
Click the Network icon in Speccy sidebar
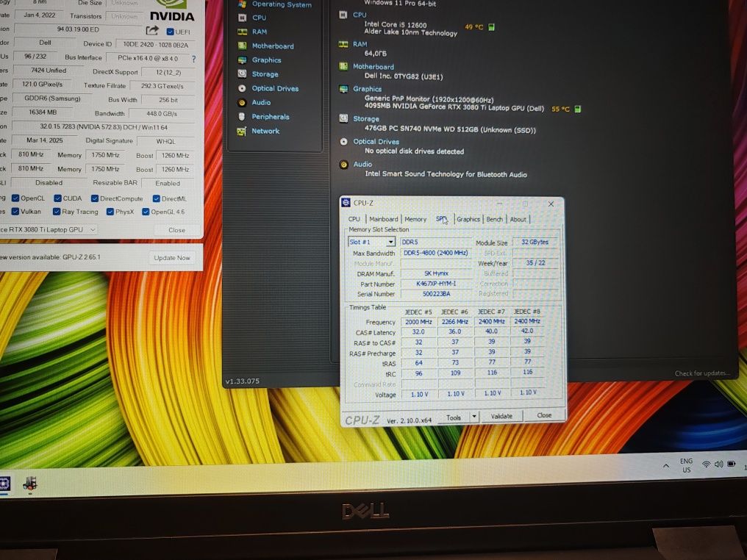pos(242,131)
